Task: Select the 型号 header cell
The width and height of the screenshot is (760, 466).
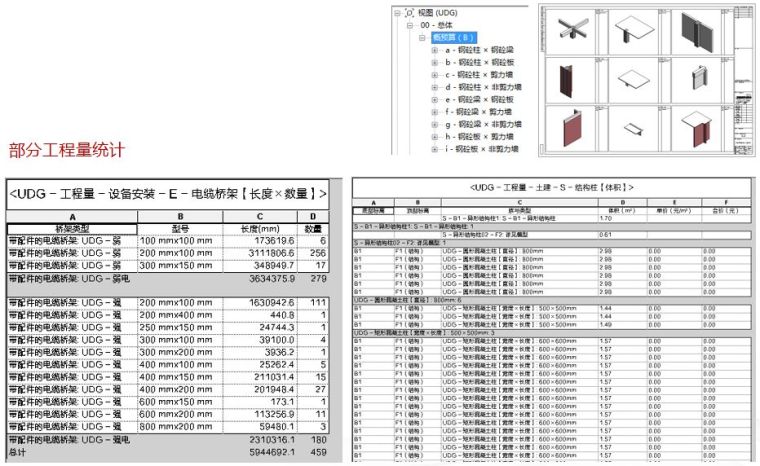Action: pos(180,228)
